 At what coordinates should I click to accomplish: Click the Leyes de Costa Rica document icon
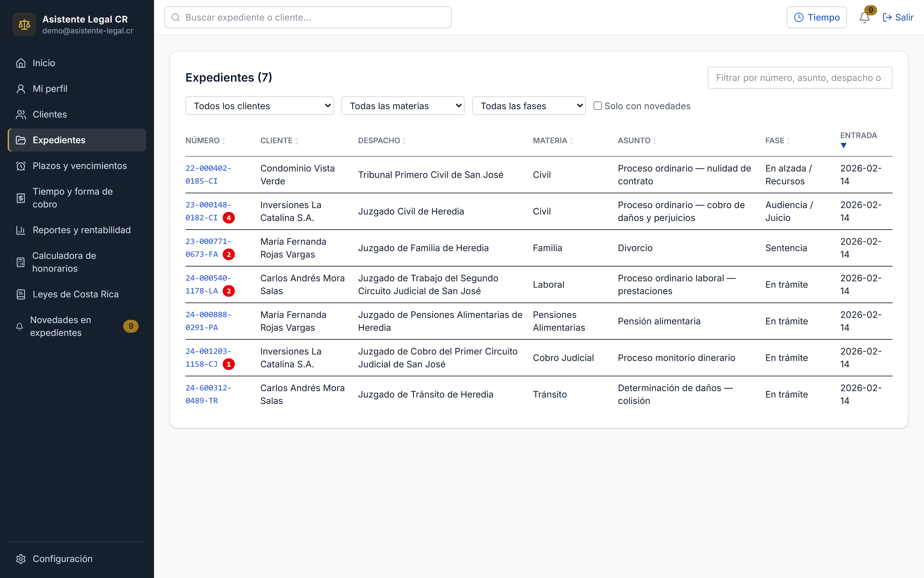tap(21, 294)
